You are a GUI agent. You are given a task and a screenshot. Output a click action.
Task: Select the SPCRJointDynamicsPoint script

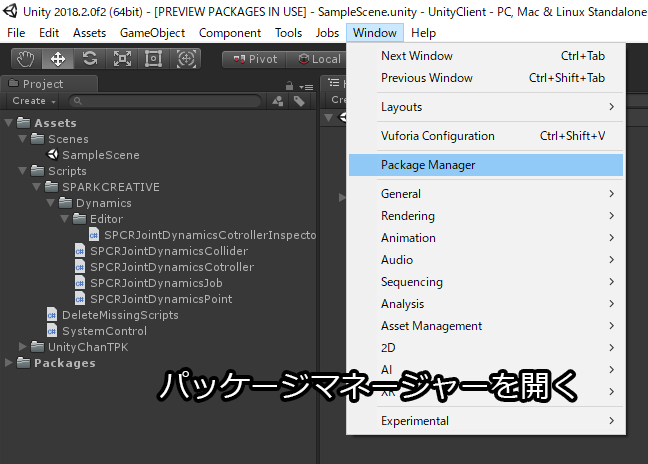153,299
